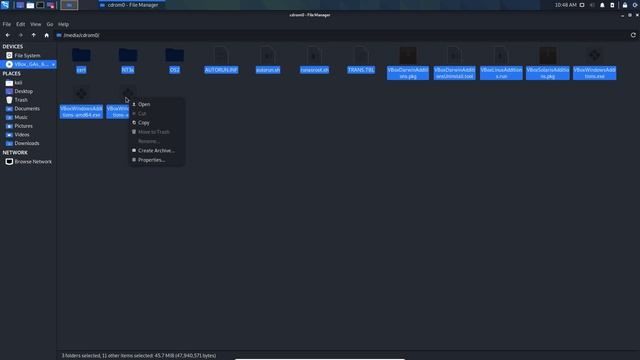Click the lock screen icon in the panel

click(x=624, y=5)
